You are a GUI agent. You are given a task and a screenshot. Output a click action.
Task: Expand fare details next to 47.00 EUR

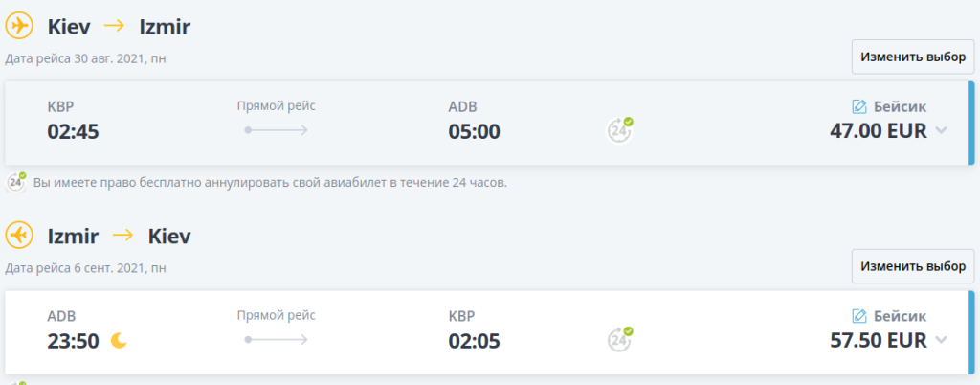coord(941,131)
